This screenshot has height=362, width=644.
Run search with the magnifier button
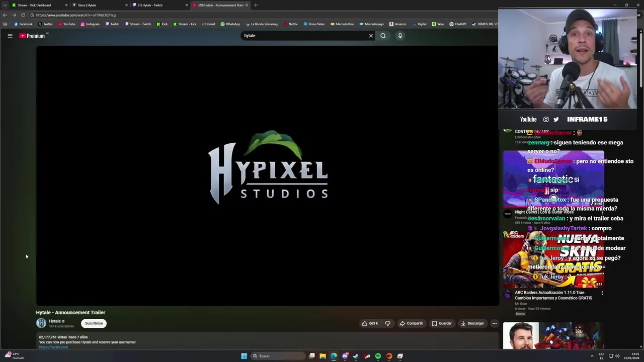click(x=383, y=36)
